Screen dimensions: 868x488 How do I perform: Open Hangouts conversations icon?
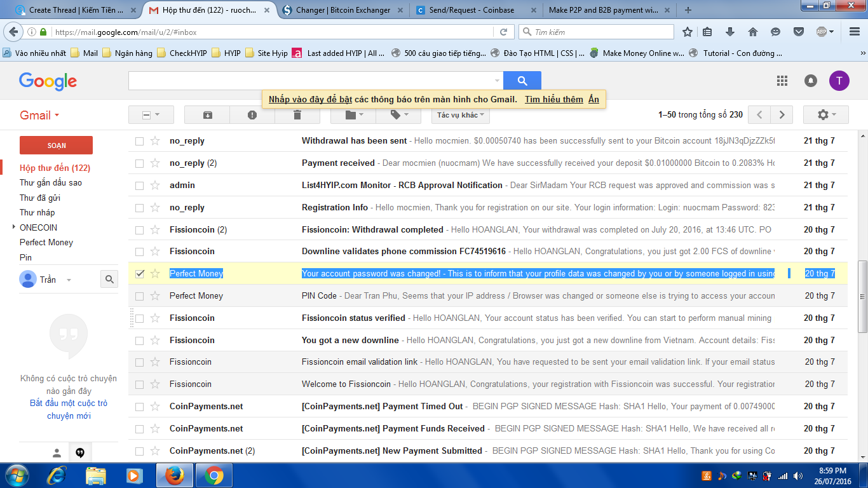click(80, 453)
